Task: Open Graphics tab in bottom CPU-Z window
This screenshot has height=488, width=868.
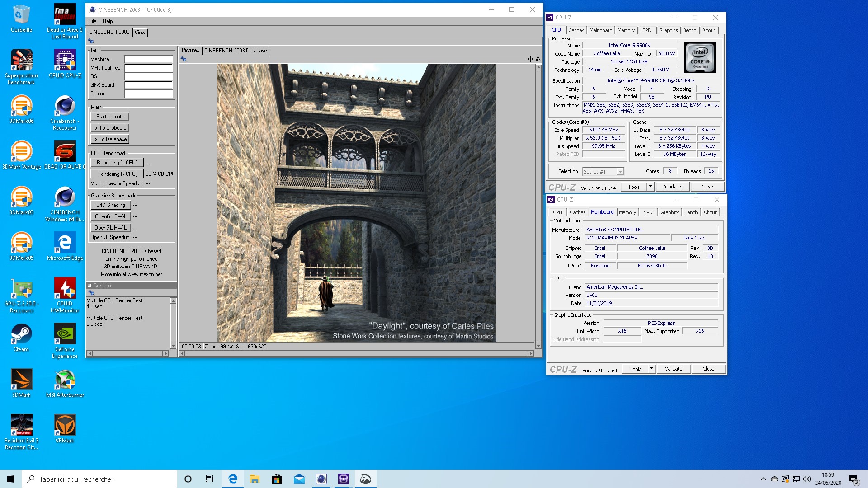Action: (x=670, y=212)
